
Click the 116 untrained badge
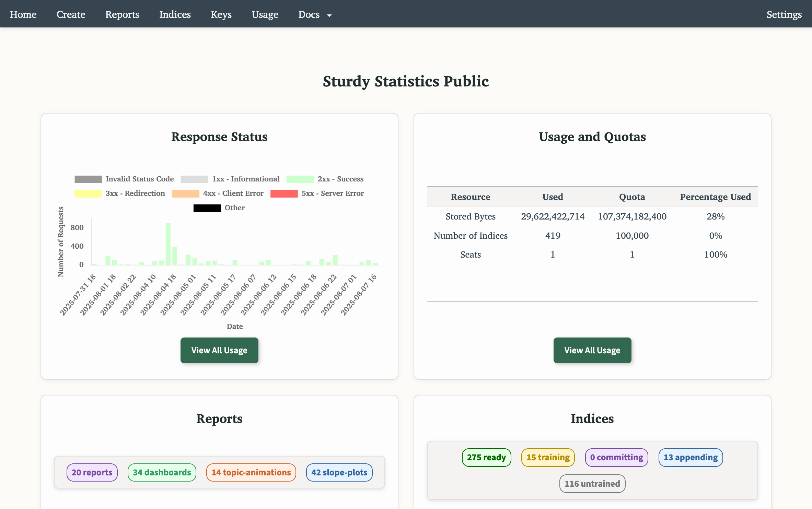point(592,484)
